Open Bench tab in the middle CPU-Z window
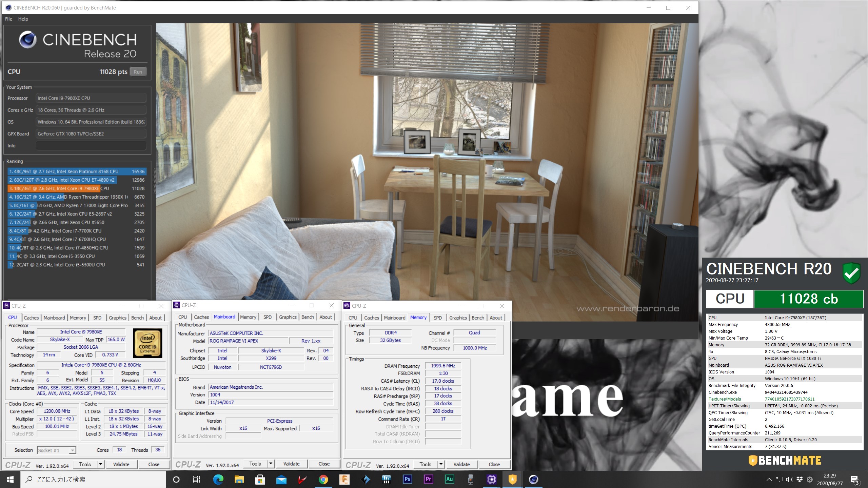 point(308,317)
